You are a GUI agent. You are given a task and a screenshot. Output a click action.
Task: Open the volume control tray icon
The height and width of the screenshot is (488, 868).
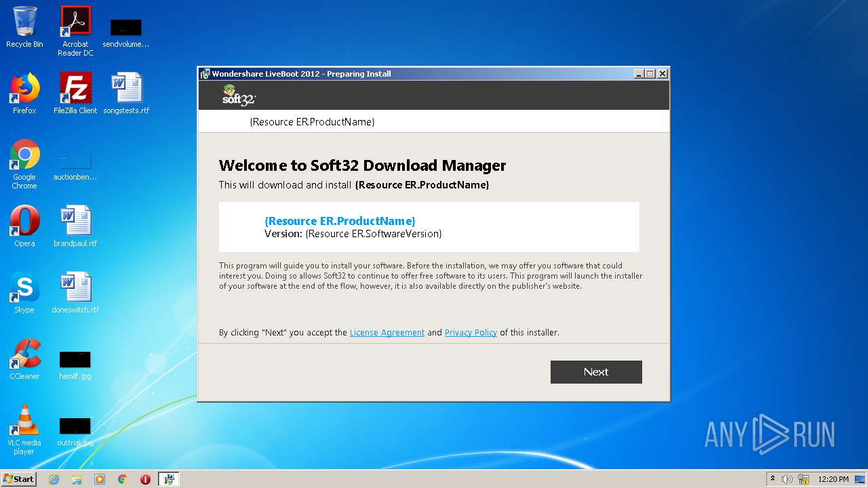(x=787, y=479)
